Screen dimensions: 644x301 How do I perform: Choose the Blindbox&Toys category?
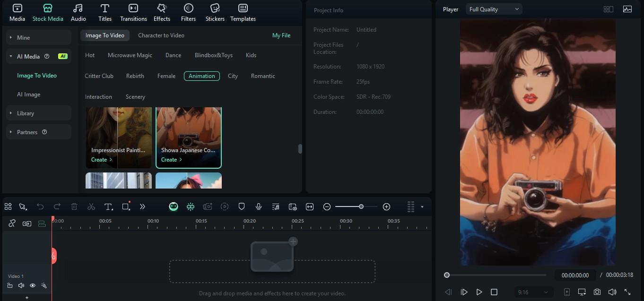tap(214, 55)
